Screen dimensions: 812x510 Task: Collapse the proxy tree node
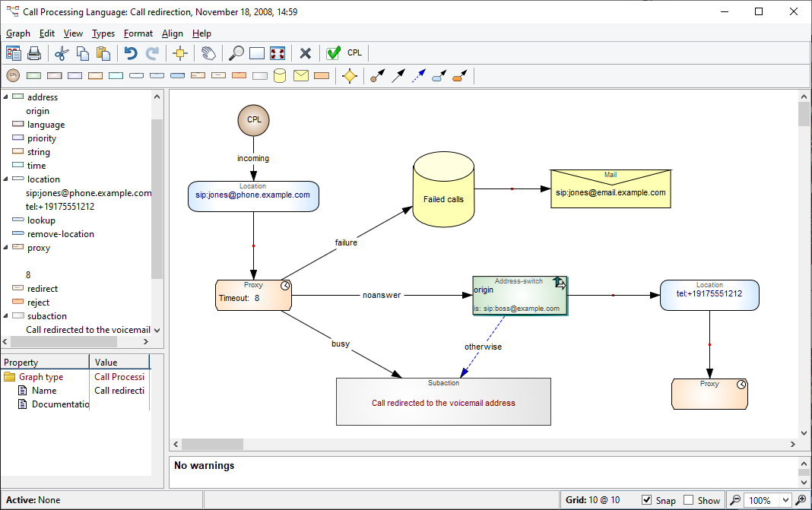6,248
